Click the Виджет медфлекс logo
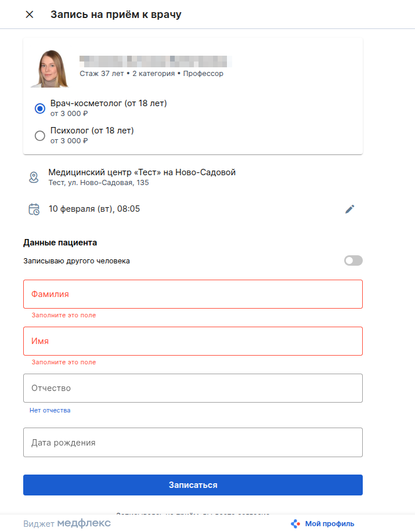Screen dimensions: 415x532 [x=67, y=523]
